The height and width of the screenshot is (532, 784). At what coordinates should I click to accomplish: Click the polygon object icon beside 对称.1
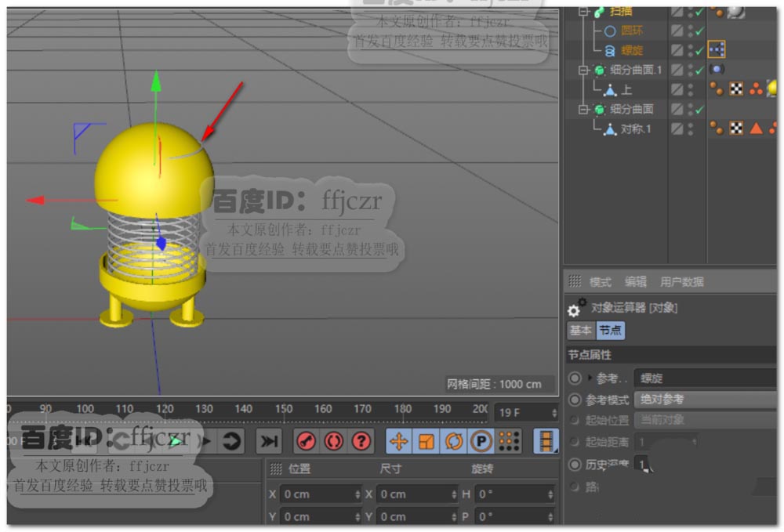[x=610, y=129]
